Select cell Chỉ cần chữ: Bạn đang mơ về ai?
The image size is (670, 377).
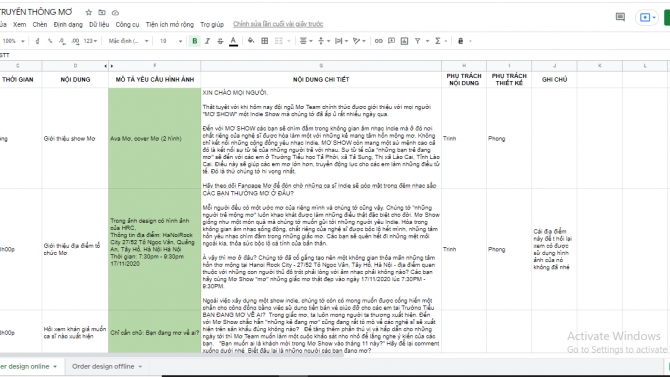point(155,333)
